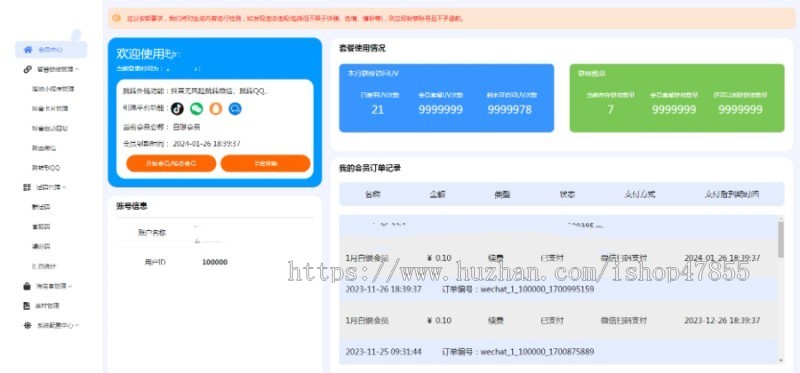
Task: Click the ¥ 0.10 amount in the 2024-01-26 row
Action: coord(439,258)
